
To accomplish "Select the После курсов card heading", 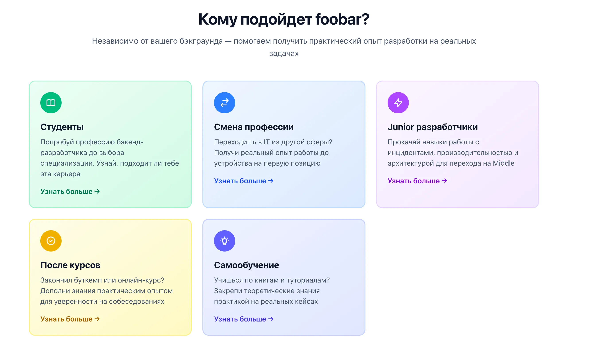I will tap(70, 265).
